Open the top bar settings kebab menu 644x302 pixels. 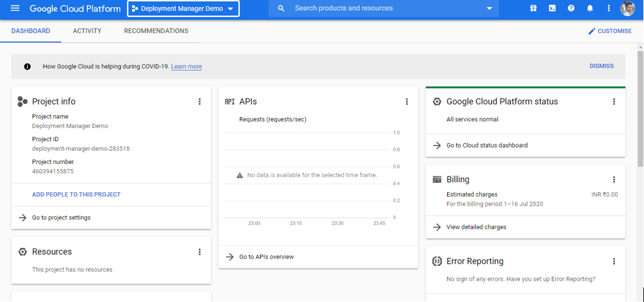tap(609, 8)
